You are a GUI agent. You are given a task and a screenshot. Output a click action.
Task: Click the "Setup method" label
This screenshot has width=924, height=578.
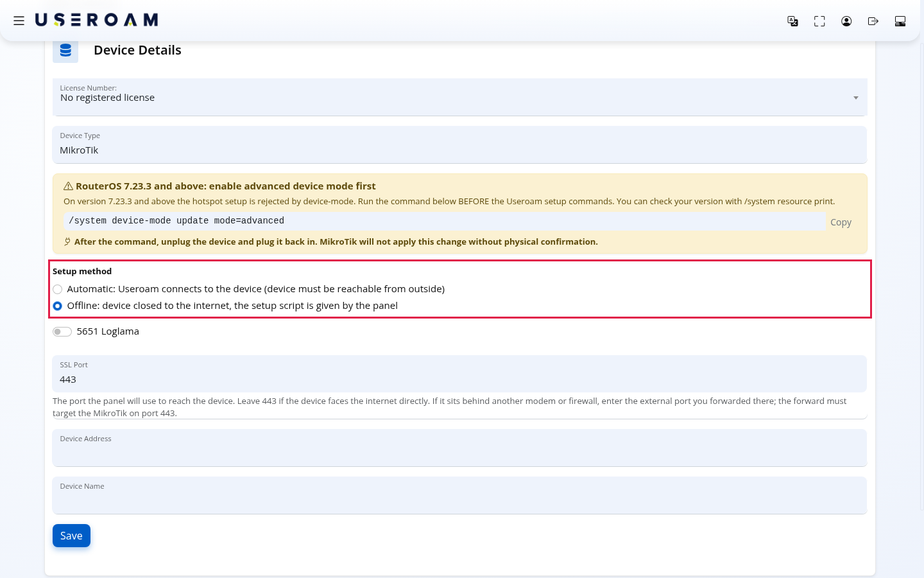[82, 272]
